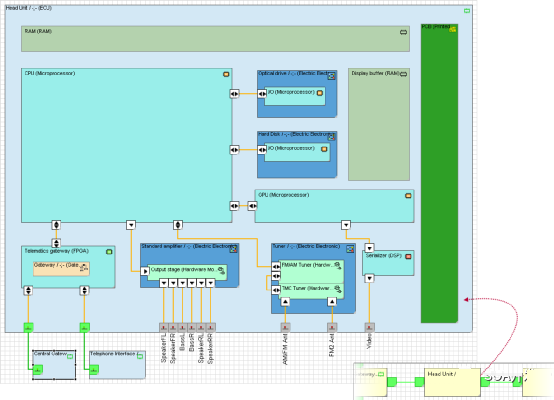Open the Tuner block diagram icon
This screenshot has height=400, width=554.
pos(350,249)
